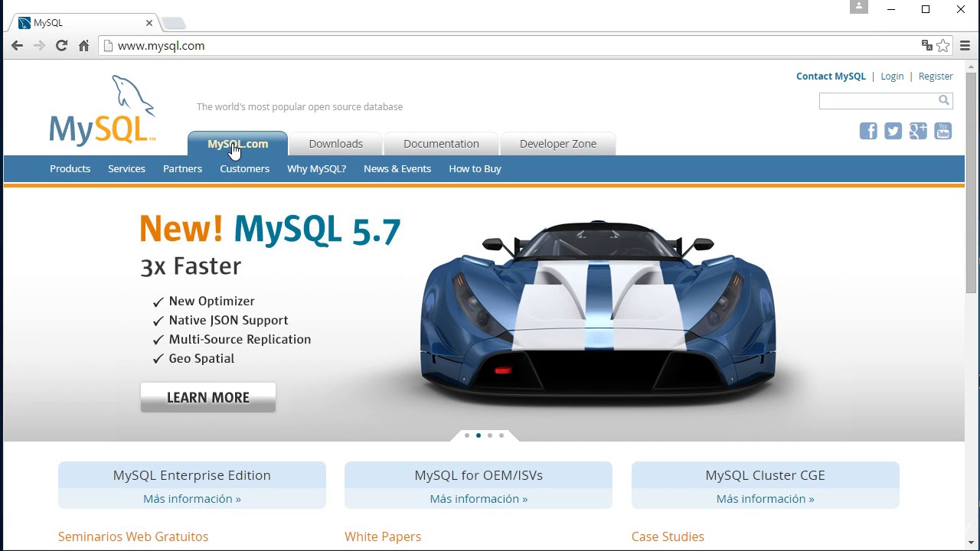
Task: Bookmark this page with star icon
Action: pyautogui.click(x=943, y=46)
